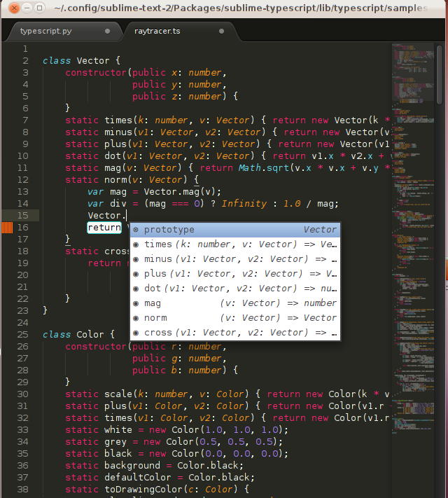
Task: Click 'grey' on line 34
Action: (x=115, y=442)
